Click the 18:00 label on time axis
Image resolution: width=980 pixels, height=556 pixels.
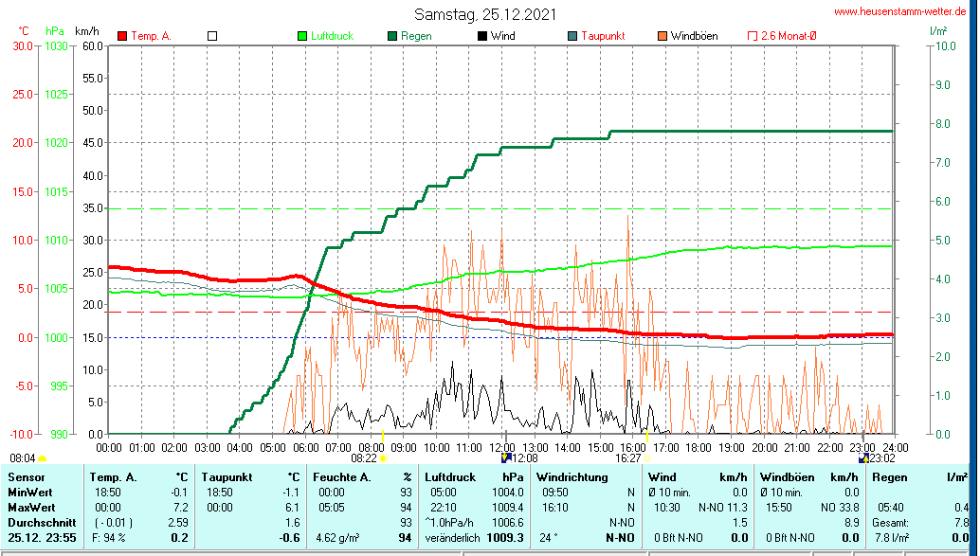[x=699, y=448]
